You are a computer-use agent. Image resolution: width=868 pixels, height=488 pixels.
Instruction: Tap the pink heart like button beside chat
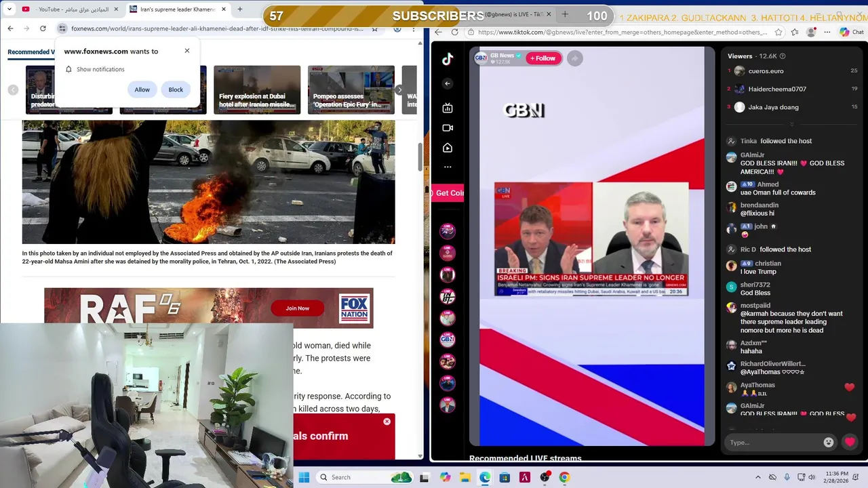850,442
